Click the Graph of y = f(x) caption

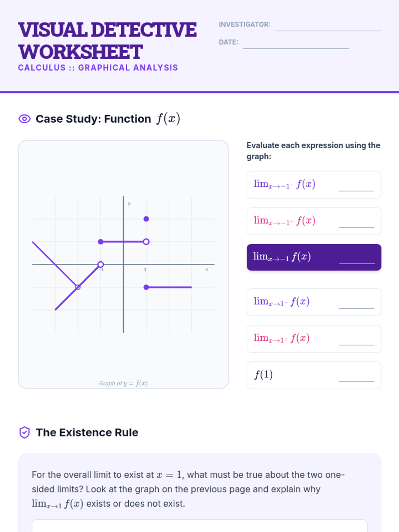[x=123, y=383]
